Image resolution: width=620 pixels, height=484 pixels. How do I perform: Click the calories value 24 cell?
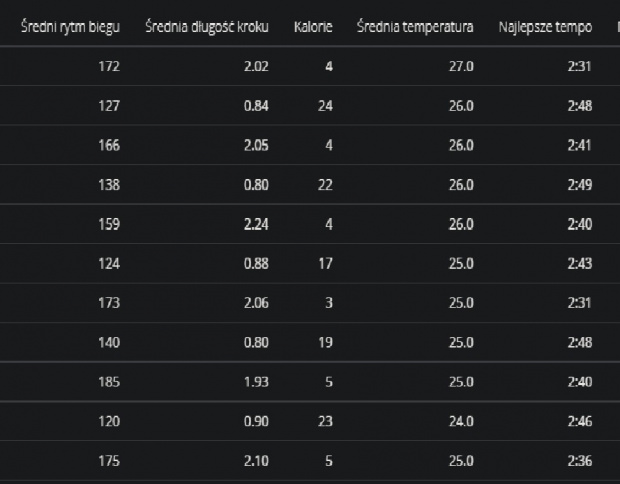tap(325, 106)
